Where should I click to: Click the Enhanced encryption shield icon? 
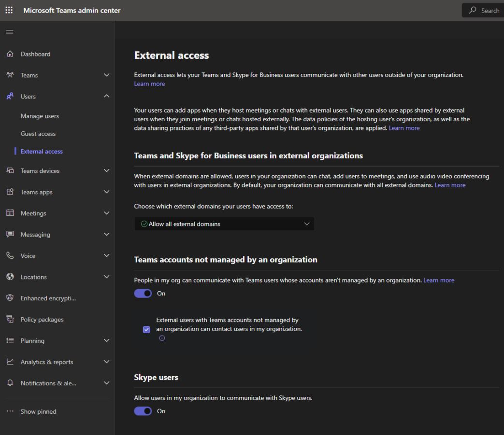pos(10,298)
